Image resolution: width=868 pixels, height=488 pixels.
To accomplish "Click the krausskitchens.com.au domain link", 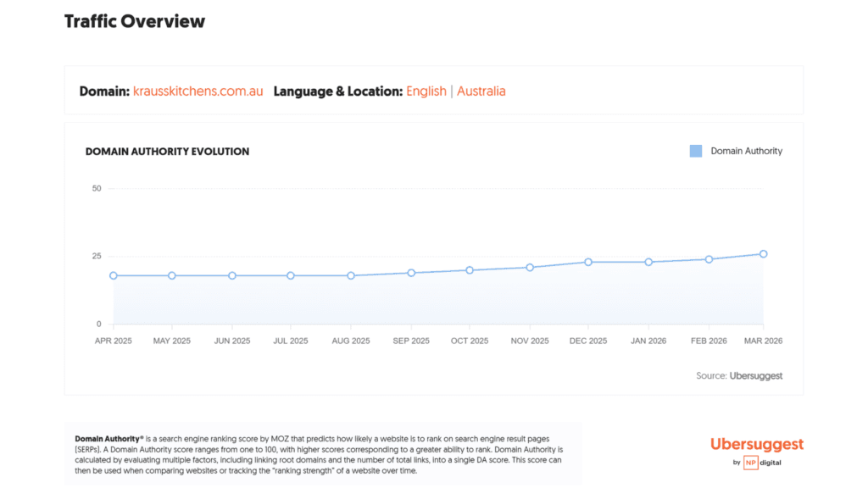I will [x=198, y=91].
